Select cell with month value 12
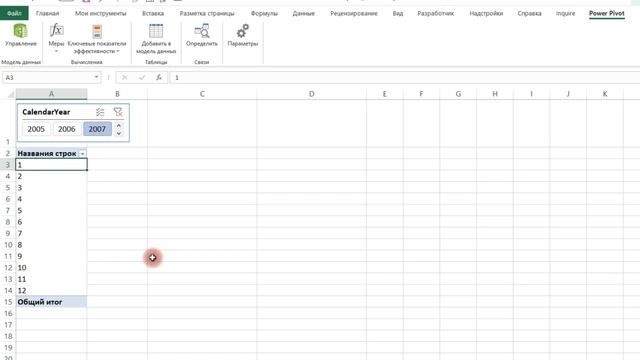The width and height of the screenshot is (640, 360). tap(51, 291)
